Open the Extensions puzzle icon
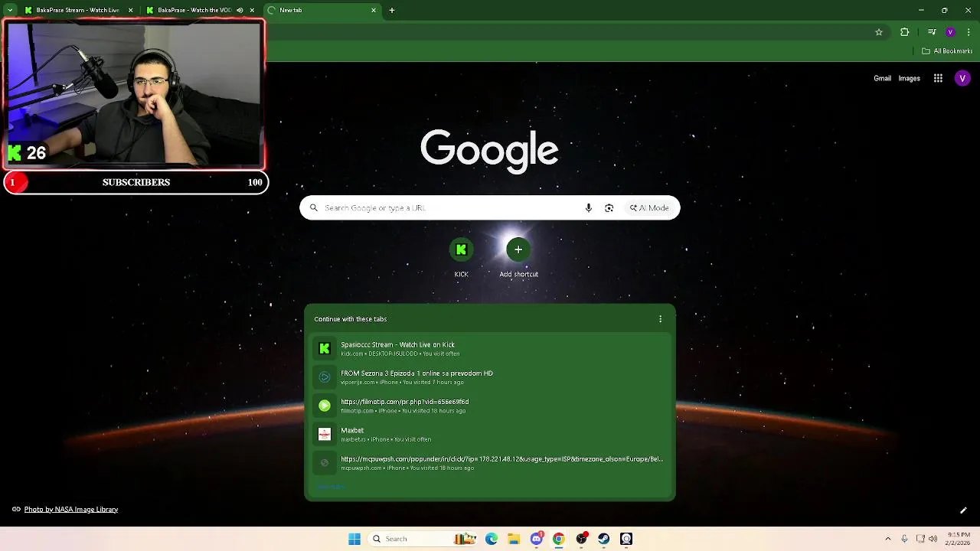 (x=905, y=32)
